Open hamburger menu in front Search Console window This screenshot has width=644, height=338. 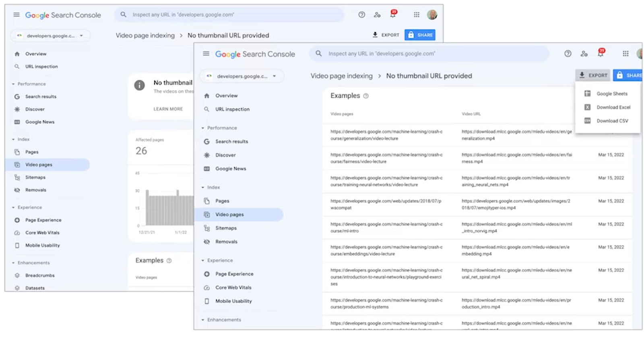pos(206,54)
